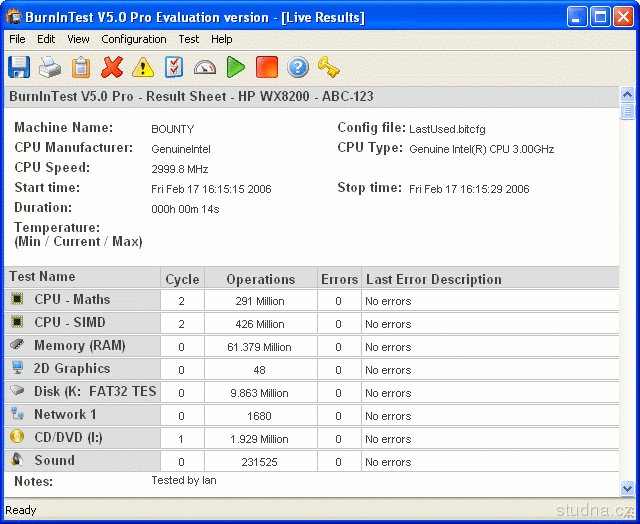Click the gauge duty cycle icon
This screenshot has width=640, height=524.
[x=205, y=67]
